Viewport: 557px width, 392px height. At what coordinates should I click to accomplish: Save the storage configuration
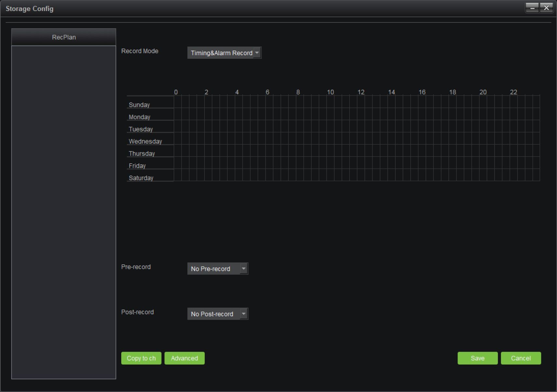coord(477,358)
